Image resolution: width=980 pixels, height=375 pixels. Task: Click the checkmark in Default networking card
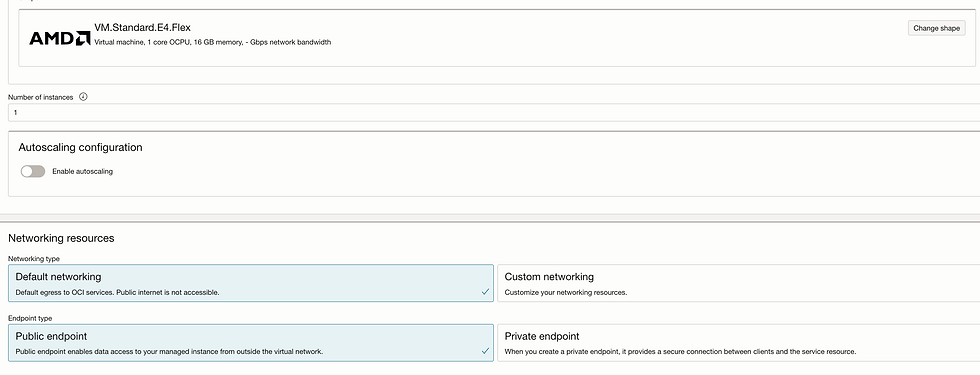click(x=485, y=291)
